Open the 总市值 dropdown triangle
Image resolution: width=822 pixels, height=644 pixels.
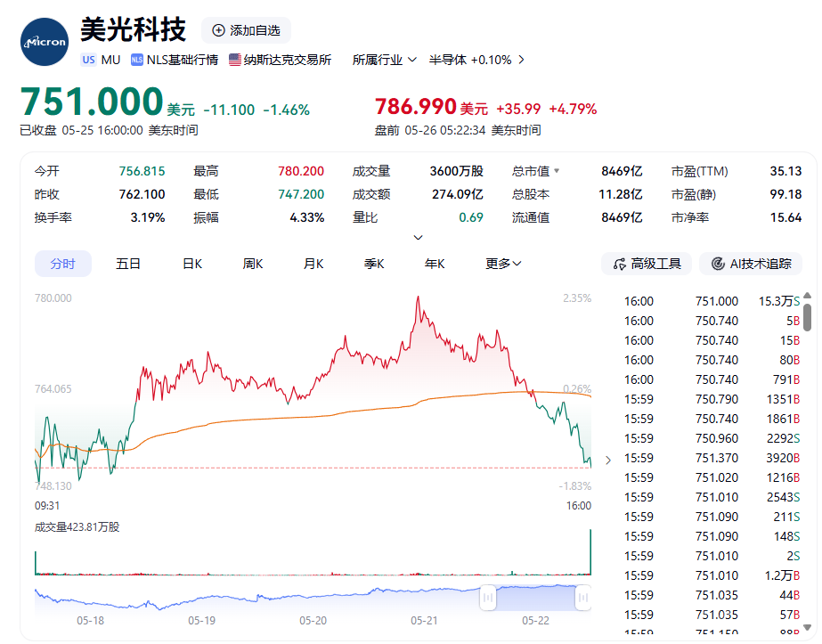pyautogui.click(x=557, y=171)
